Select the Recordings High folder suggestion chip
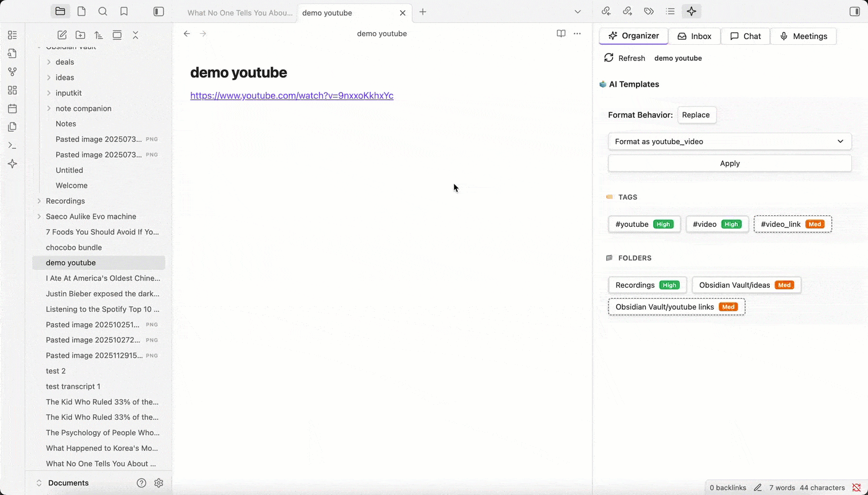 coord(647,285)
